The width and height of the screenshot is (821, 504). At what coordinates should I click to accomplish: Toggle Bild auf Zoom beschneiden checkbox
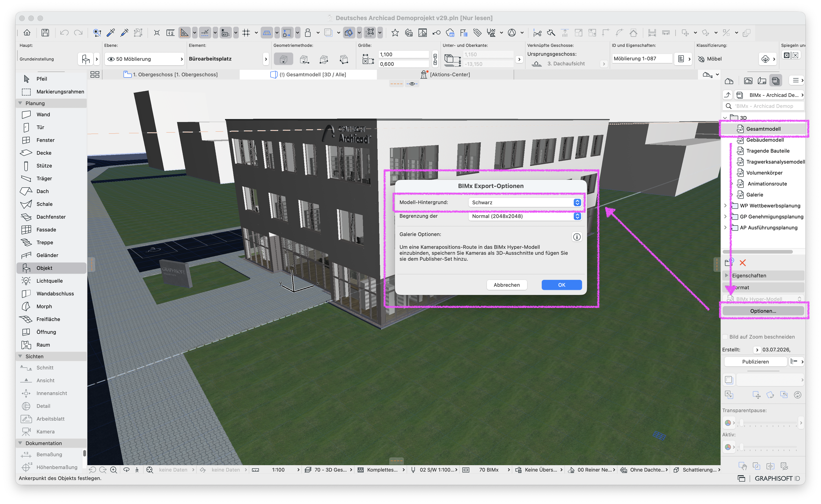click(x=725, y=337)
